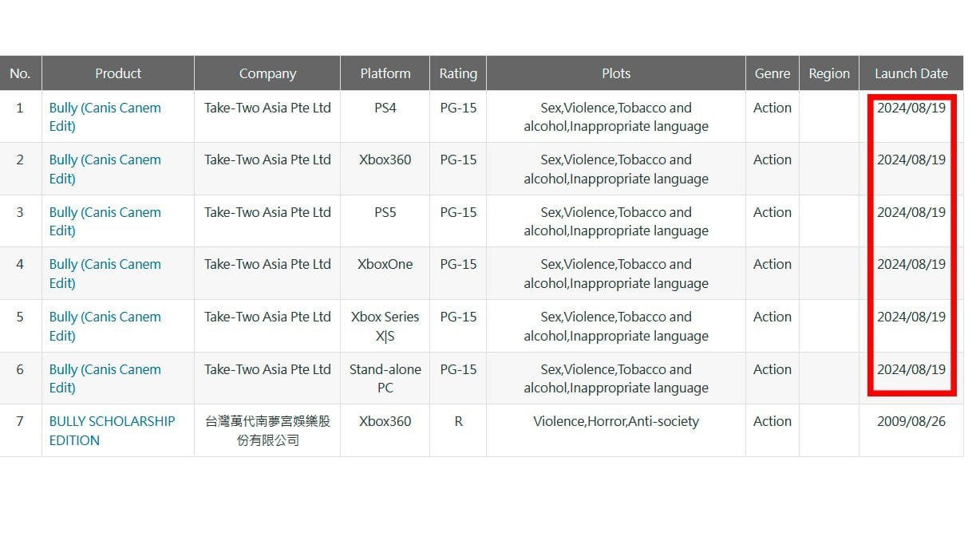Open the Bully (Canis Canem Edit) link for Xbox360
980x536 pixels.
coord(105,169)
